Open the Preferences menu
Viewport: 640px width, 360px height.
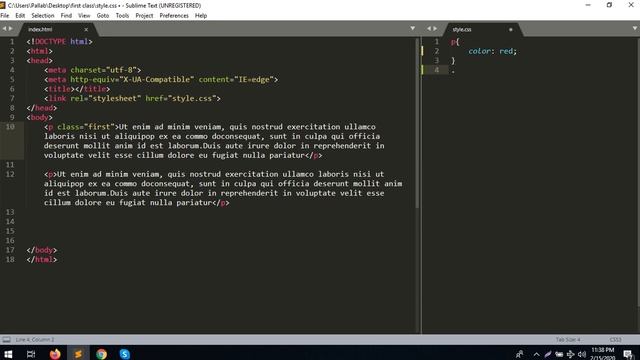174,16
